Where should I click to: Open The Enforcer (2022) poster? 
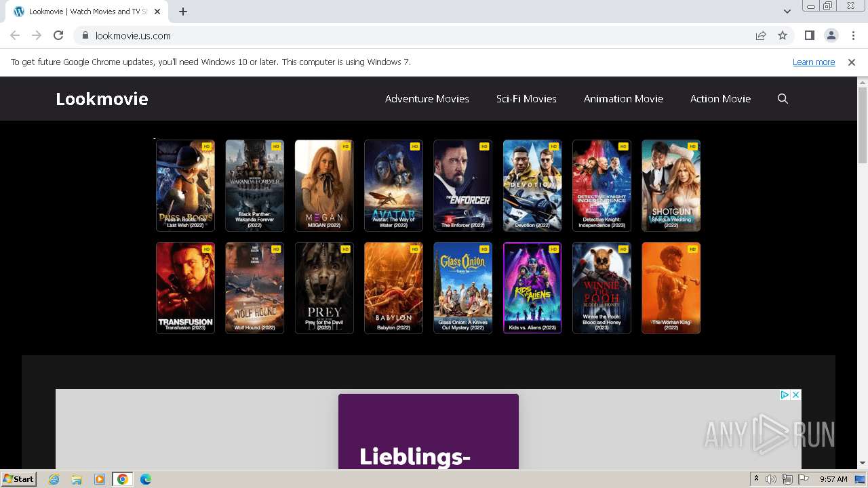462,186
